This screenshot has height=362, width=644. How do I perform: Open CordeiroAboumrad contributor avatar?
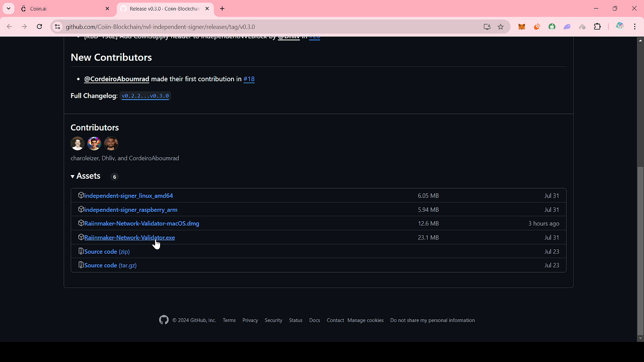[111, 143]
